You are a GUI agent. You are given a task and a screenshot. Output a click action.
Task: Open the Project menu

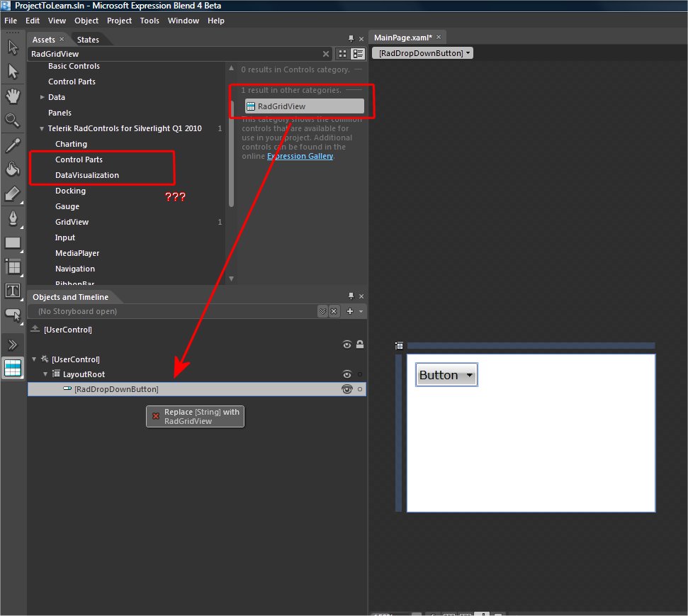119,21
